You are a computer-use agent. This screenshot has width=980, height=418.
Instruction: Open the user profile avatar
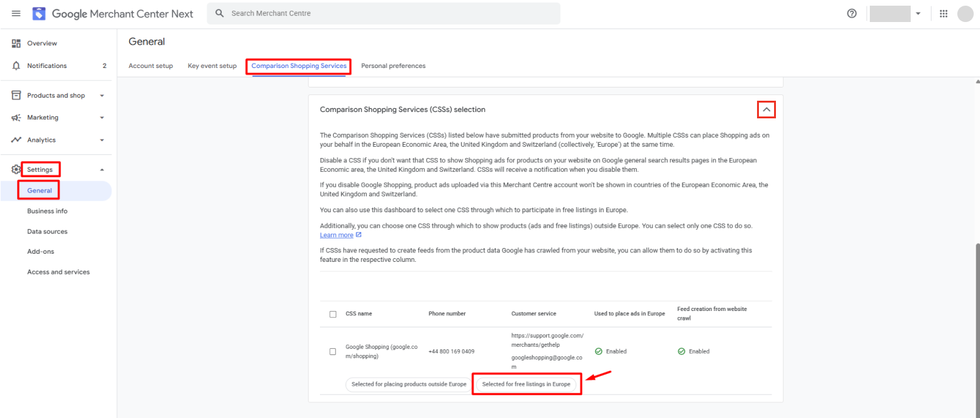(965, 13)
